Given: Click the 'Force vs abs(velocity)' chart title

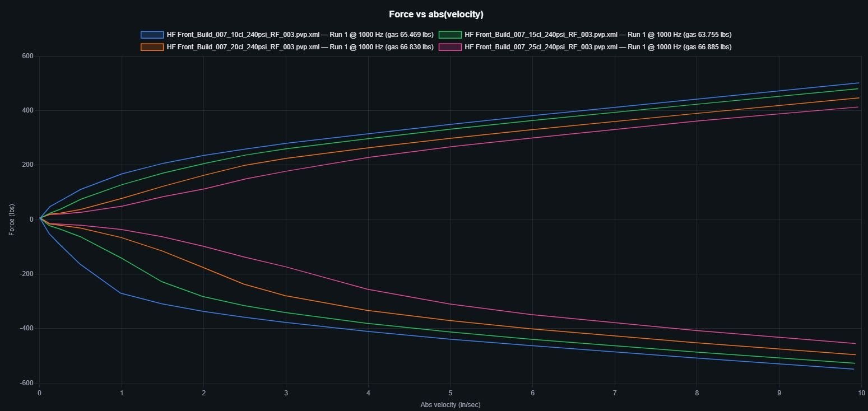Looking at the screenshot, I should (x=436, y=14).
